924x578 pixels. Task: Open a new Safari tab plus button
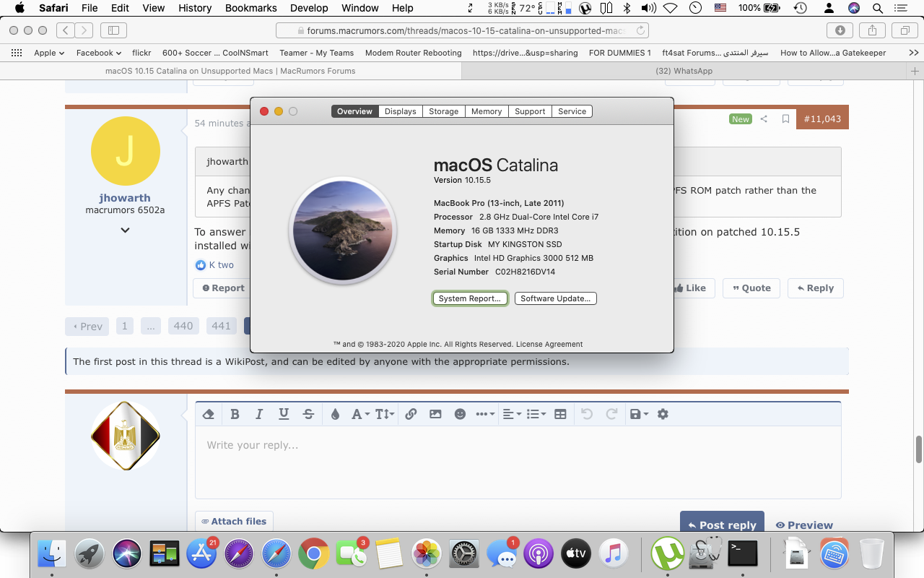pyautogui.click(x=915, y=71)
